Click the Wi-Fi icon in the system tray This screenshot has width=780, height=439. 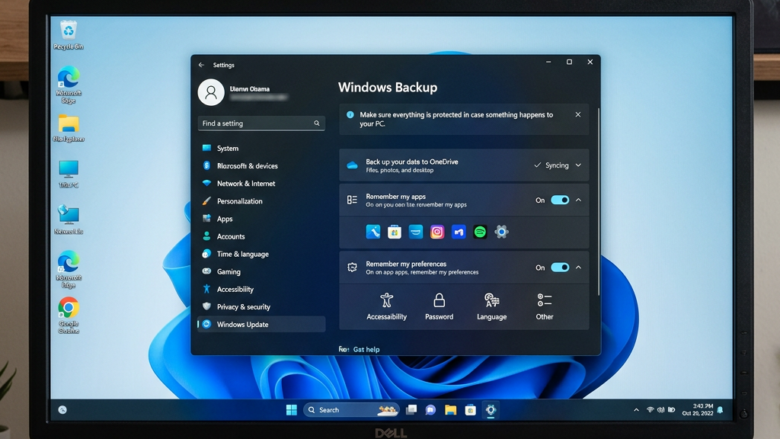[x=650, y=410]
